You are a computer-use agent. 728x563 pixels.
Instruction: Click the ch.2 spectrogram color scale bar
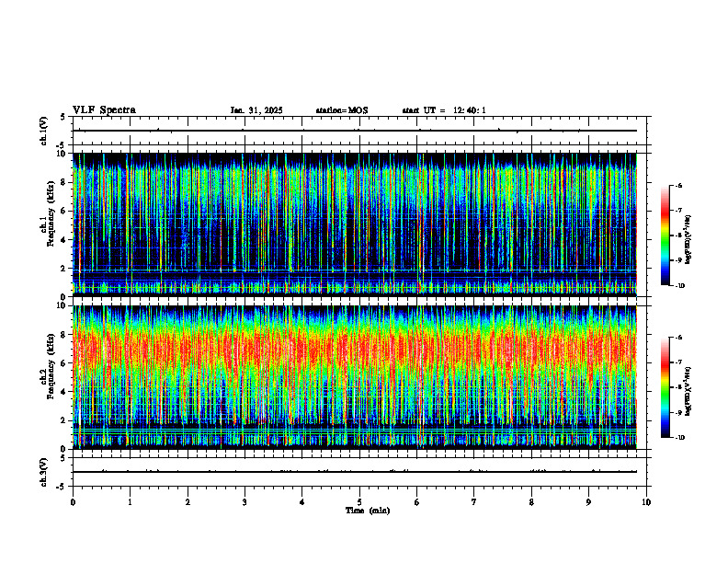665,387
